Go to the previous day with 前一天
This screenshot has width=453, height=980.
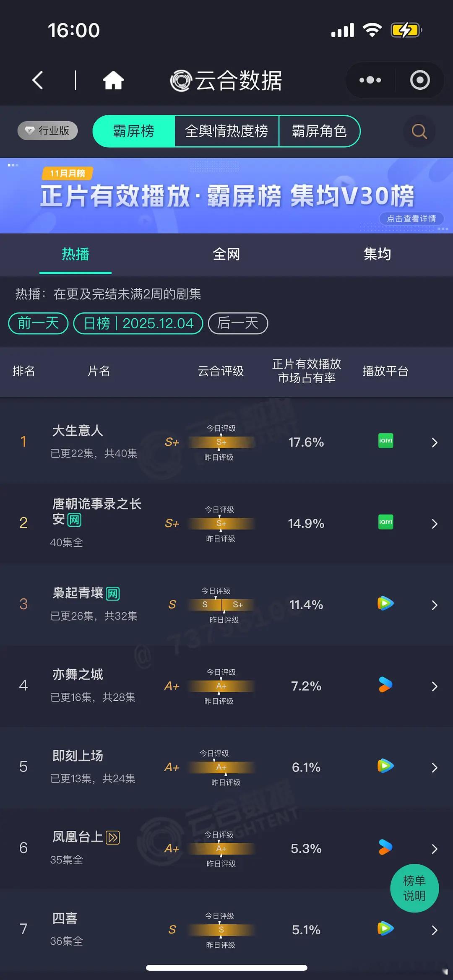click(x=37, y=323)
